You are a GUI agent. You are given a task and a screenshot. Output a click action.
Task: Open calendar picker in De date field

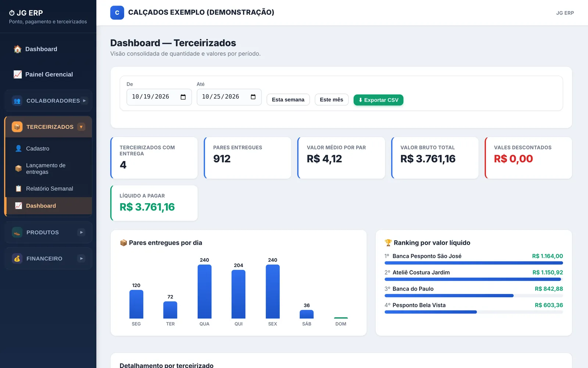pos(183,97)
